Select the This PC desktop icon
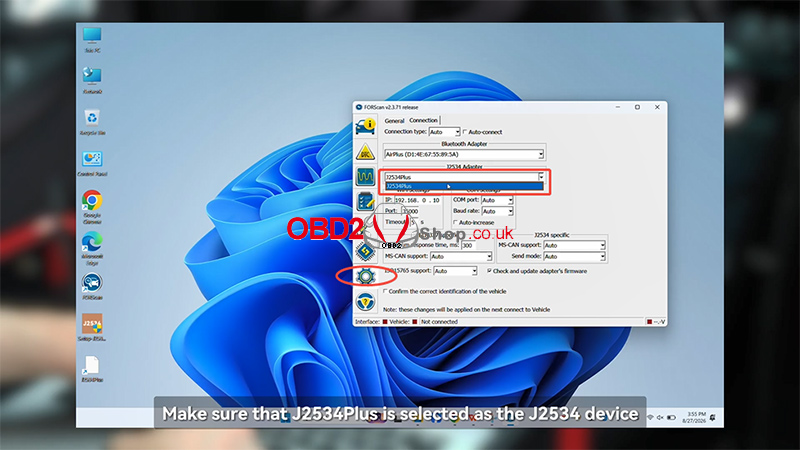800x450 pixels. pyautogui.click(x=92, y=40)
